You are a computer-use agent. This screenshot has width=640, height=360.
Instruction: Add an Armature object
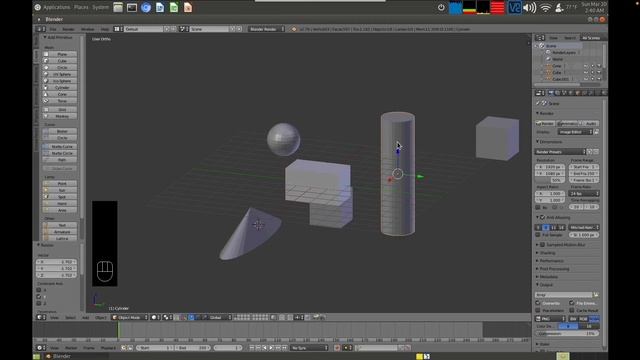click(60, 232)
